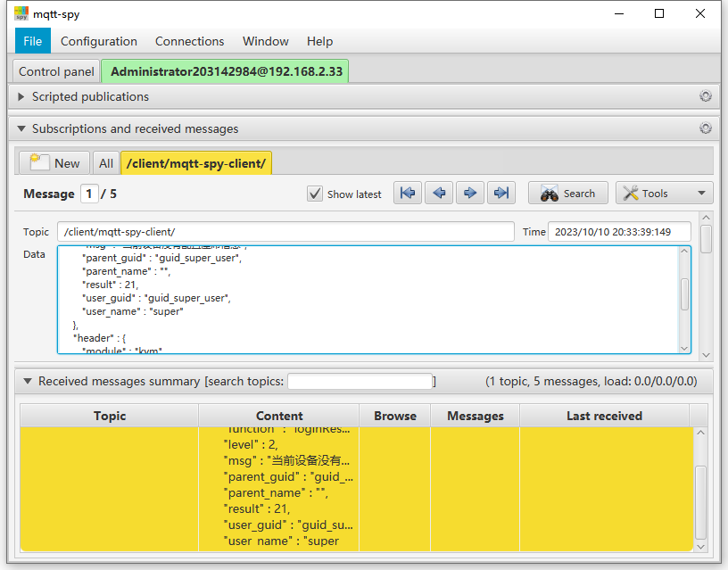Create a New subscription tab
Screen dimensions: 728x570
tap(54, 163)
